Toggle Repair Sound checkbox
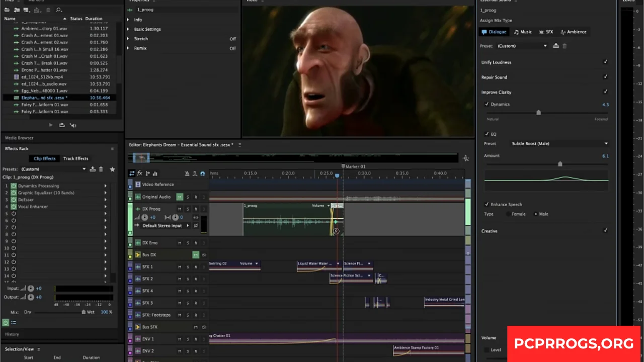The width and height of the screenshot is (644, 362). (x=605, y=77)
